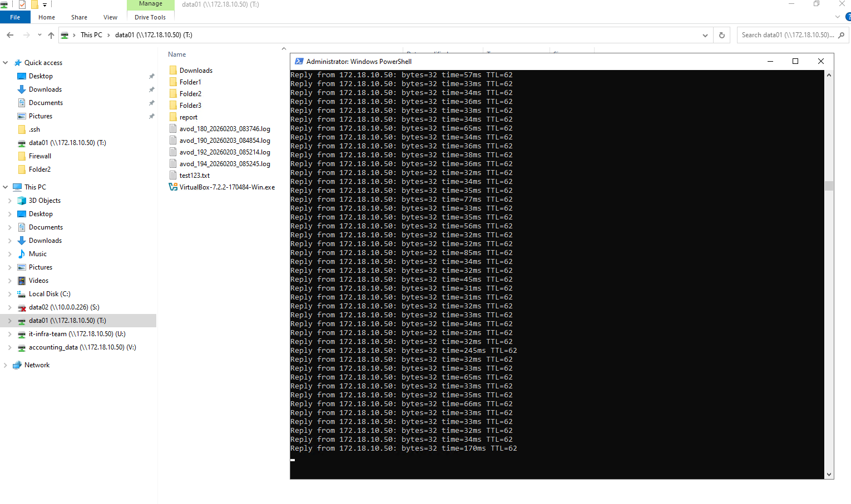Viewport: 851px width, 504px height.
Task: Open the Share ribbon tab
Action: point(79,17)
